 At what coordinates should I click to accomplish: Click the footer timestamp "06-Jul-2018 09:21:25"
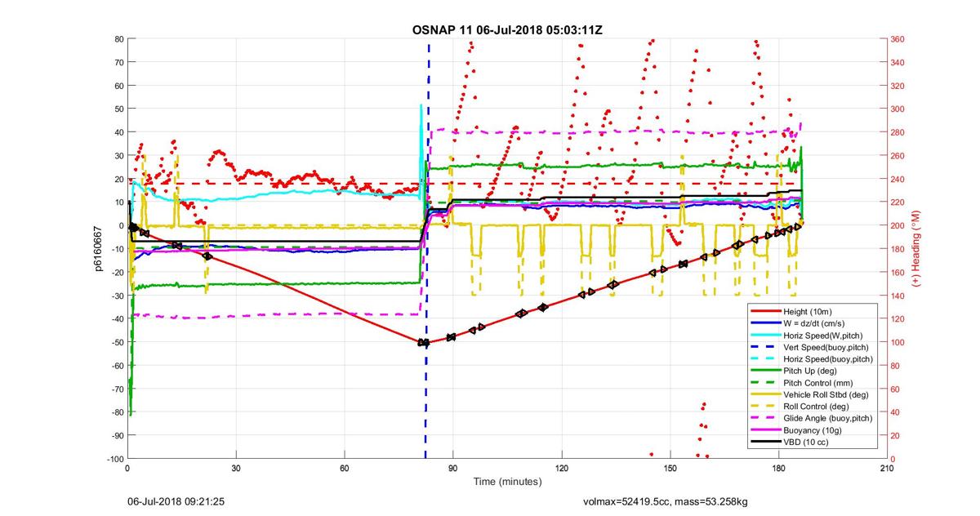point(176,503)
